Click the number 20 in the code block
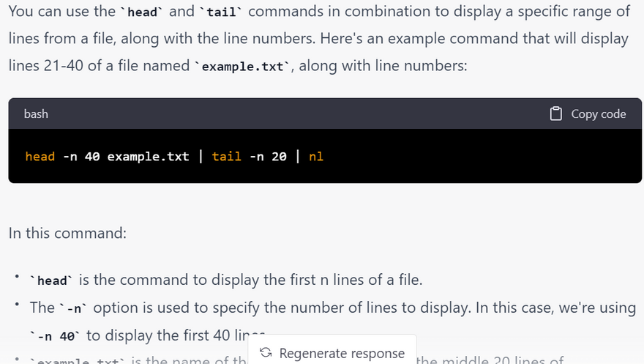644x364 pixels. pyautogui.click(x=279, y=156)
